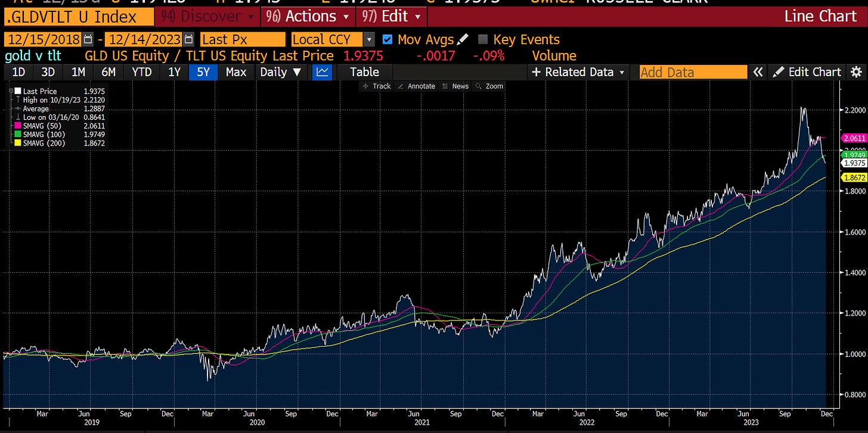868x433 pixels.
Task: Collapse the legend tree box
Action: pyautogui.click(x=10, y=91)
